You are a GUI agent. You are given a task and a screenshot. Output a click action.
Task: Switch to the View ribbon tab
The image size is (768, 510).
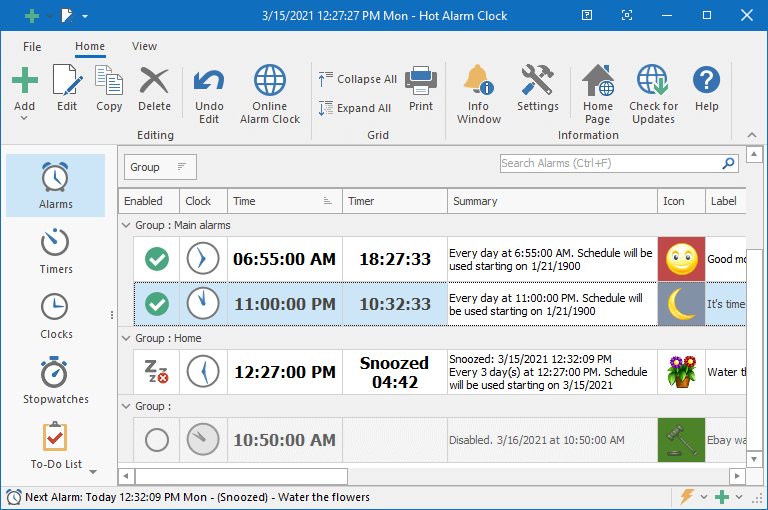pyautogui.click(x=144, y=47)
